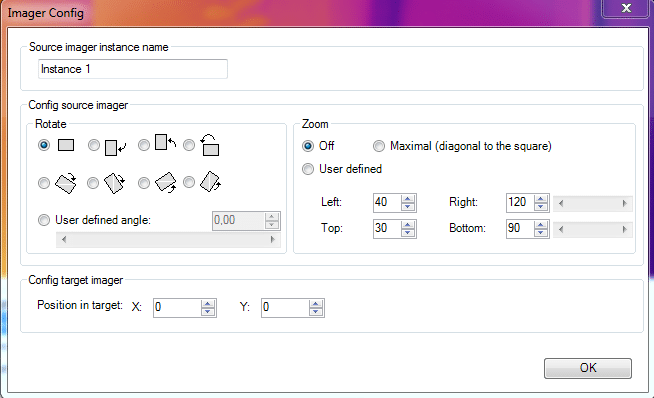654x398 pixels.
Task: Click the user defined angle value field
Action: pos(239,221)
